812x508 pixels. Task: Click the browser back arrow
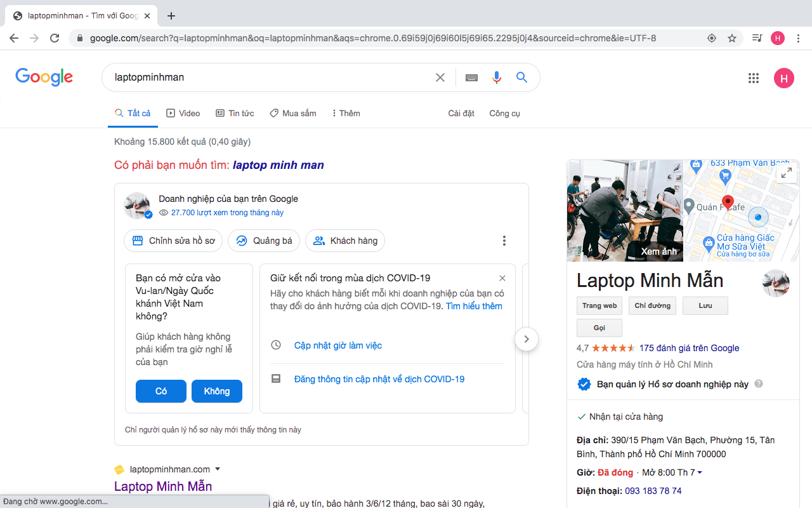pos(14,38)
